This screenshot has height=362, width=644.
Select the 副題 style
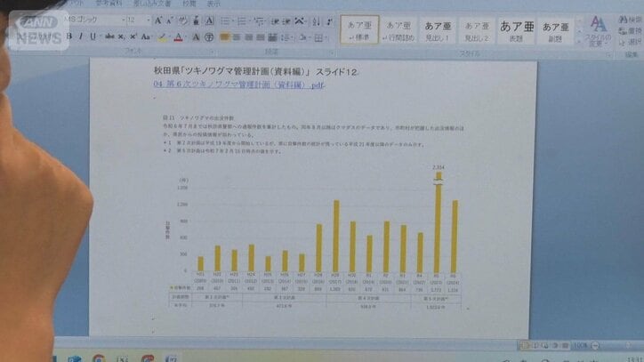pyautogui.click(x=555, y=32)
